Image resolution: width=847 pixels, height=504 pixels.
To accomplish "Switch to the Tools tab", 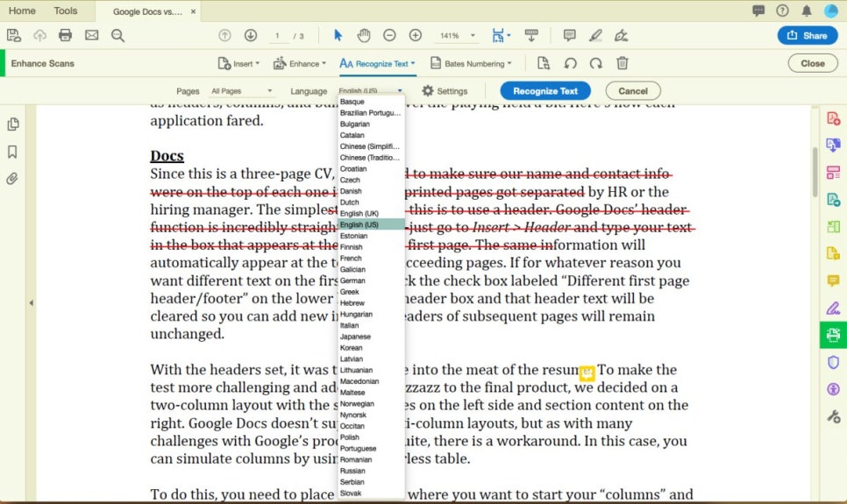I will pyautogui.click(x=66, y=11).
